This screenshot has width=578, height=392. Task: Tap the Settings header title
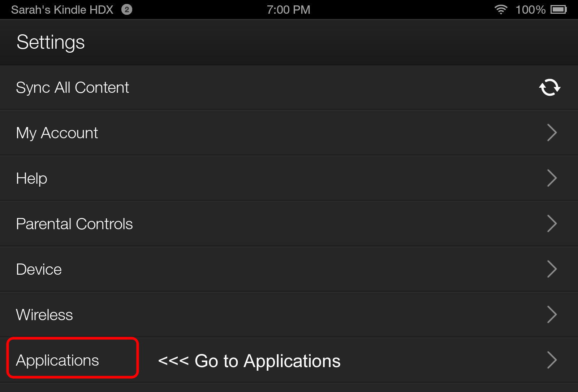click(x=51, y=43)
